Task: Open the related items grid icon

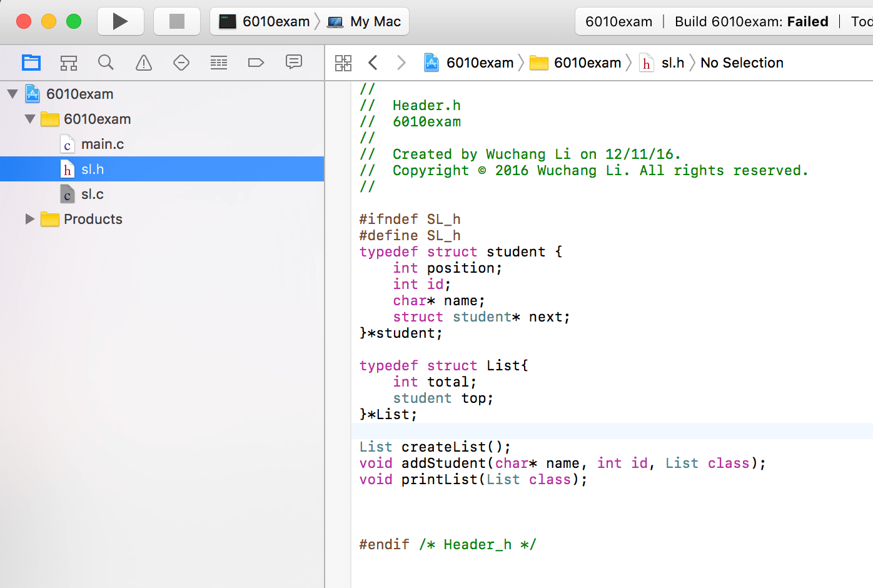Action: 343,62
